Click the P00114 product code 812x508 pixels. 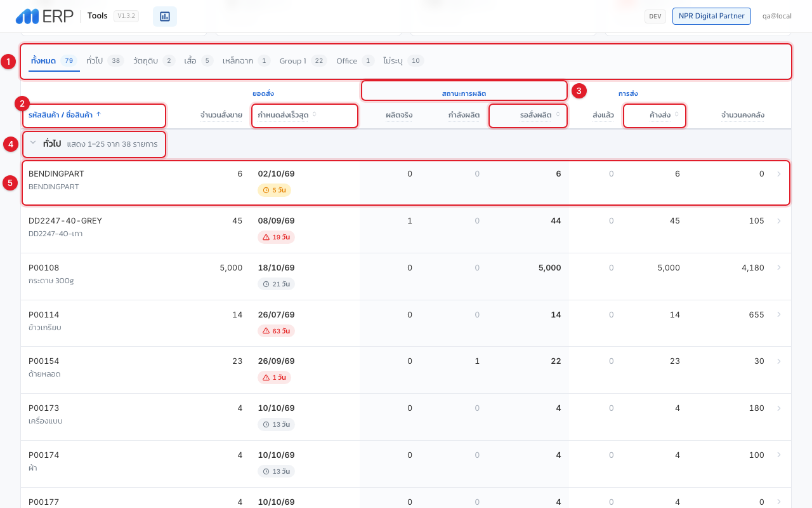tap(44, 315)
